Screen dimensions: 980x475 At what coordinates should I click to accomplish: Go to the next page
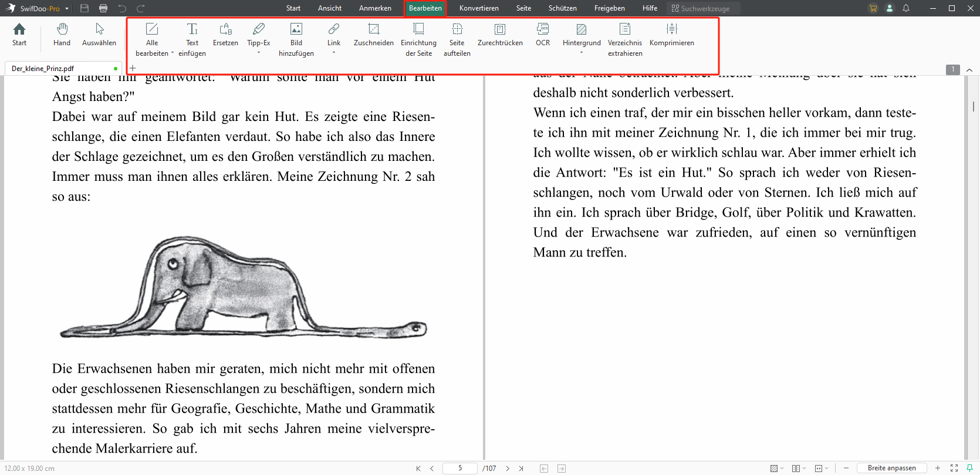[508, 469]
